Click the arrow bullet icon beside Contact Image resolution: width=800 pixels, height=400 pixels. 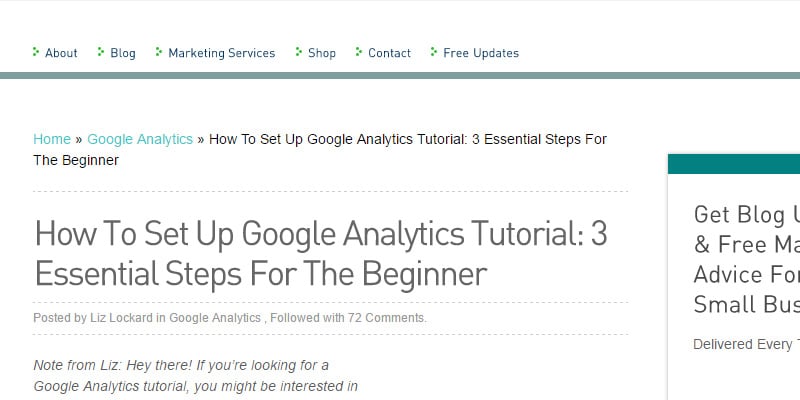(359, 51)
